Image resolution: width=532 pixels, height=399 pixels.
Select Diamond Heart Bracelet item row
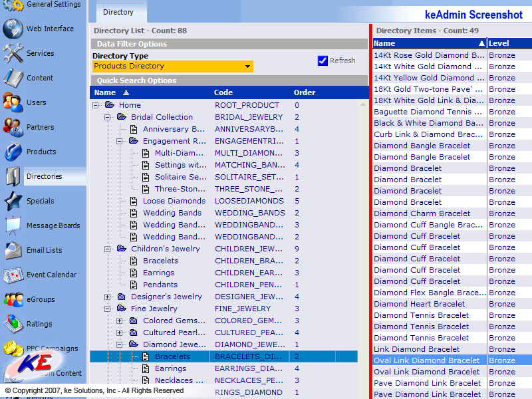[419, 304]
